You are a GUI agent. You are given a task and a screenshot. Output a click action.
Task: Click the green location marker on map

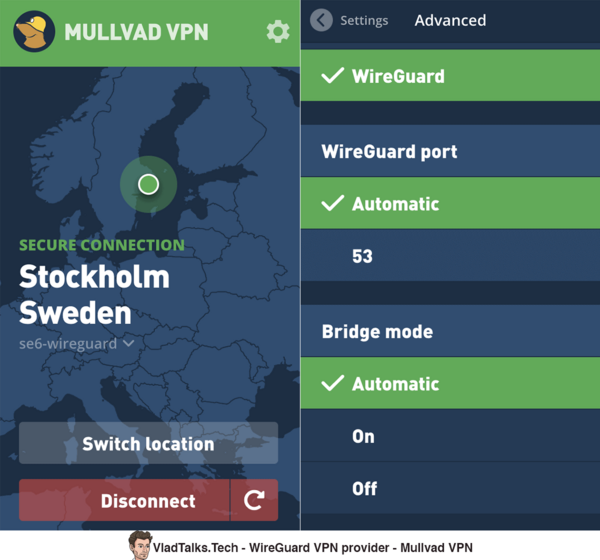coord(148,184)
